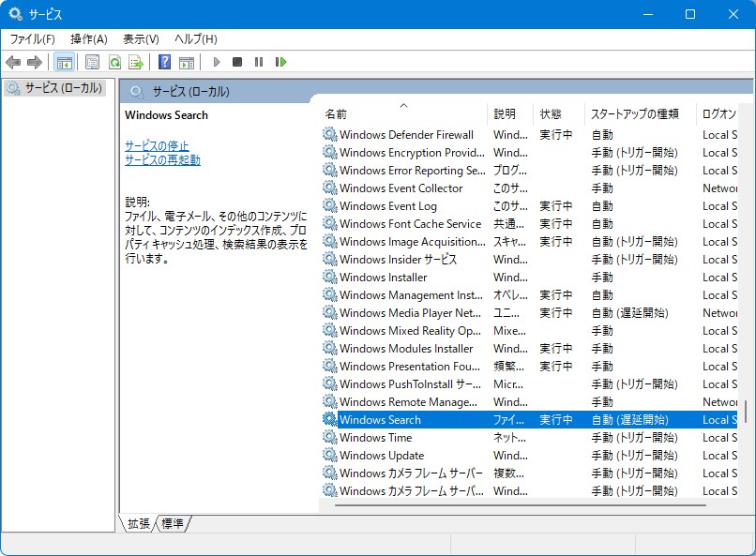This screenshot has width=756, height=556.
Task: Toggle the show/hide console tree icon
Action: click(64, 62)
